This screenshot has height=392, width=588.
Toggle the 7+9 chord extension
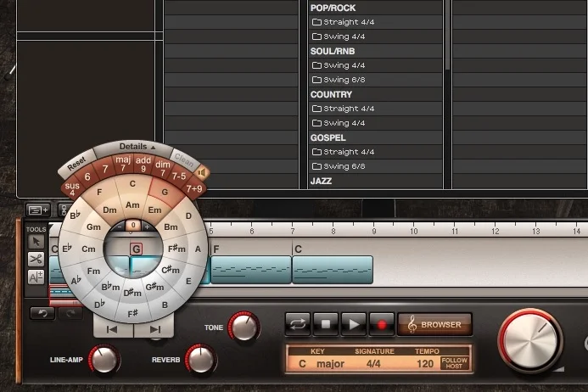pos(193,188)
